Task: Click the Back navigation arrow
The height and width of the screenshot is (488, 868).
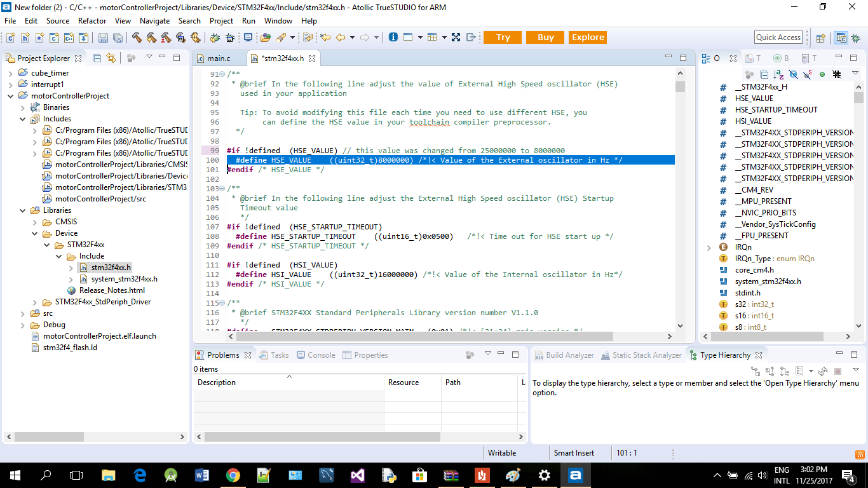Action: pos(341,37)
